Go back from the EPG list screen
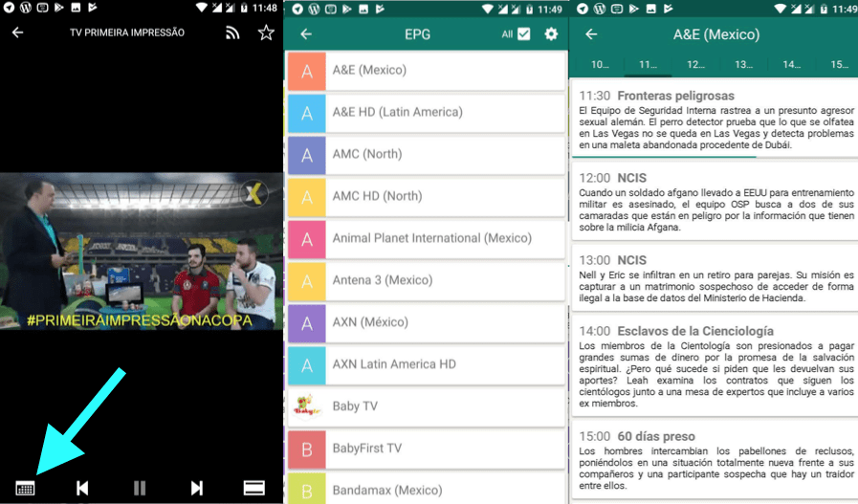The width and height of the screenshot is (858, 504). click(306, 34)
